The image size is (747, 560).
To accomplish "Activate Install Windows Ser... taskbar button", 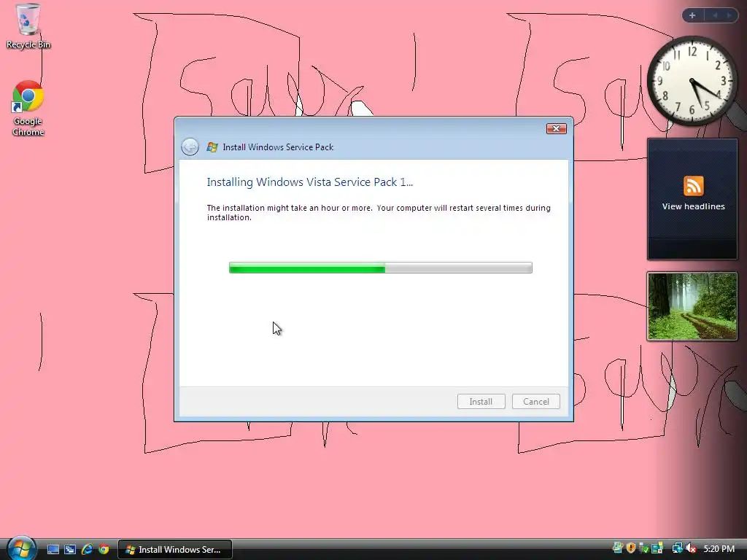I will coord(174,550).
